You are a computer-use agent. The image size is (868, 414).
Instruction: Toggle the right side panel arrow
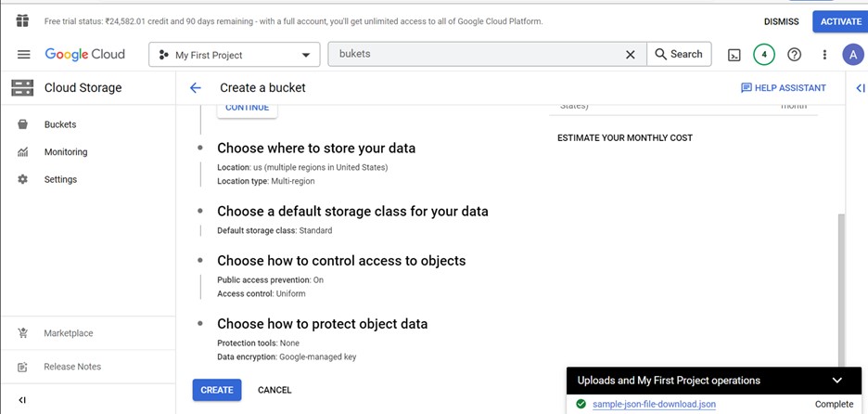[x=860, y=88]
